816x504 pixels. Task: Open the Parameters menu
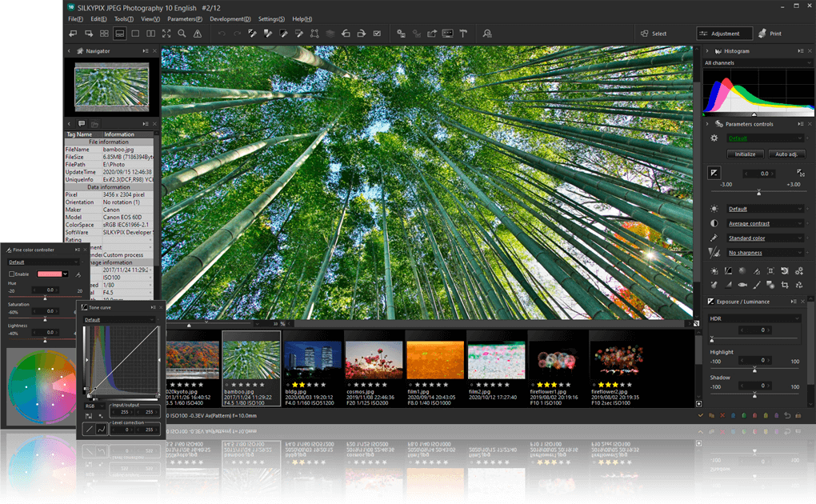point(186,18)
